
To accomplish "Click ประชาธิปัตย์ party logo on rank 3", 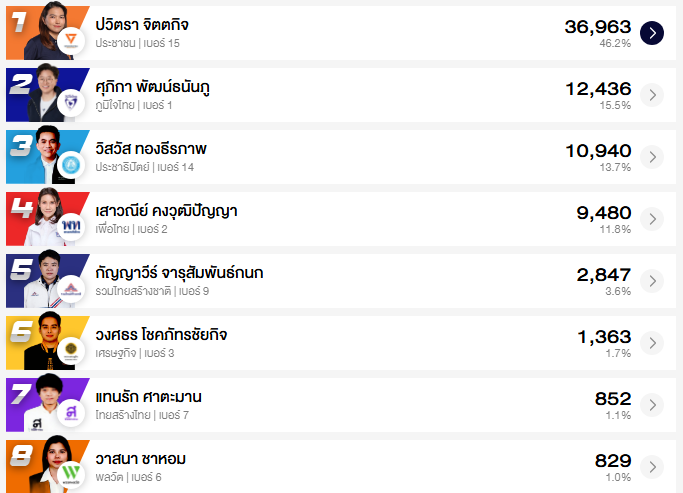I will [71, 165].
